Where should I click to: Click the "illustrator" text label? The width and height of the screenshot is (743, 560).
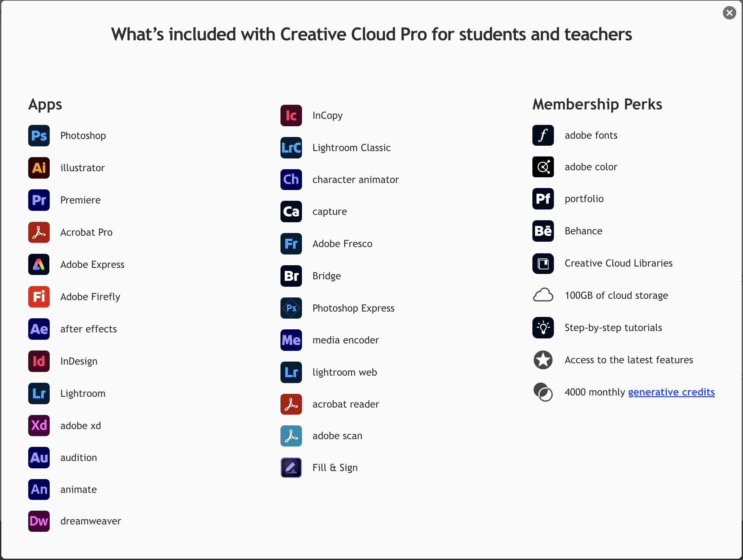click(83, 168)
